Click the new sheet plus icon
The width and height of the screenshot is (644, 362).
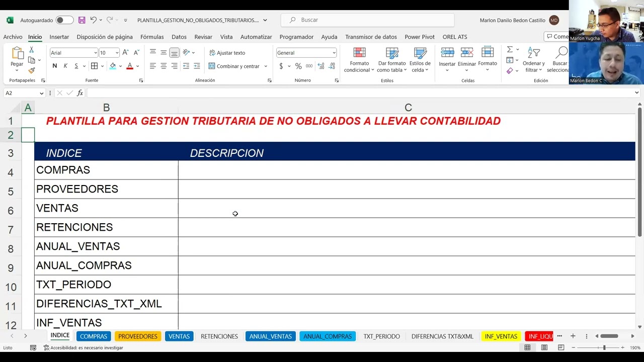[x=573, y=336]
